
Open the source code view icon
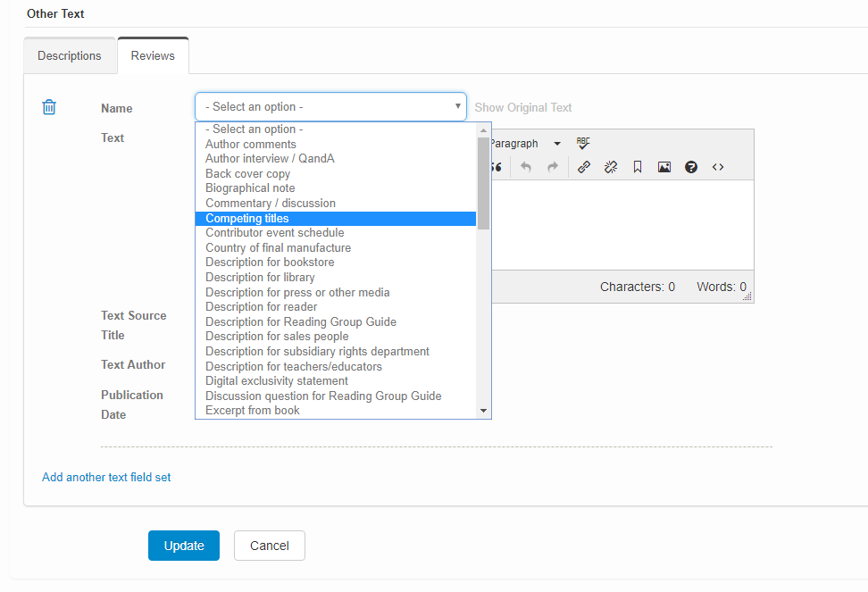[x=718, y=167]
